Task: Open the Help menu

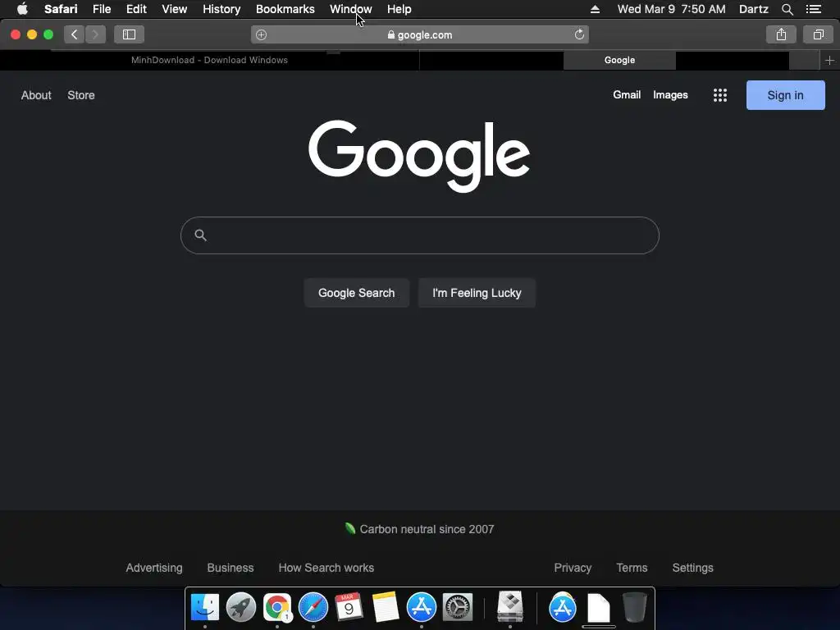Action: pyautogui.click(x=399, y=9)
